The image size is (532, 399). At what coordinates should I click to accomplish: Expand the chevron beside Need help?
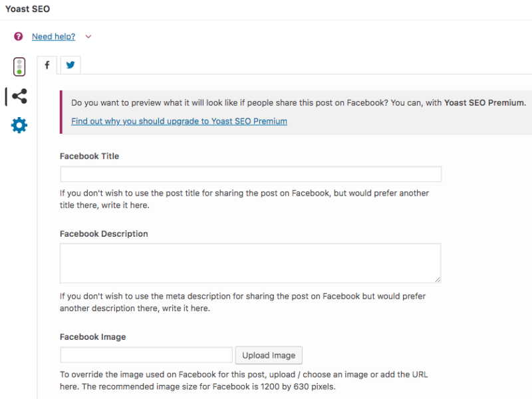[x=88, y=37]
